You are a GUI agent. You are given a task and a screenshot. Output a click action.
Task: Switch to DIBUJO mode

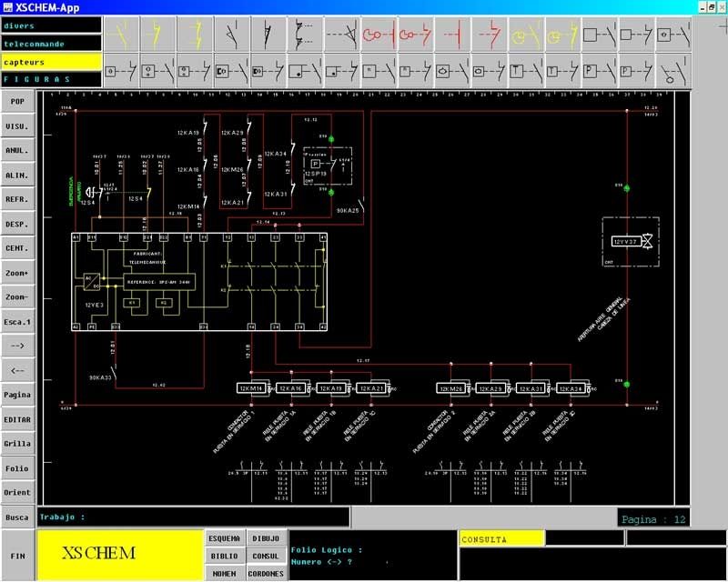[x=266, y=537]
